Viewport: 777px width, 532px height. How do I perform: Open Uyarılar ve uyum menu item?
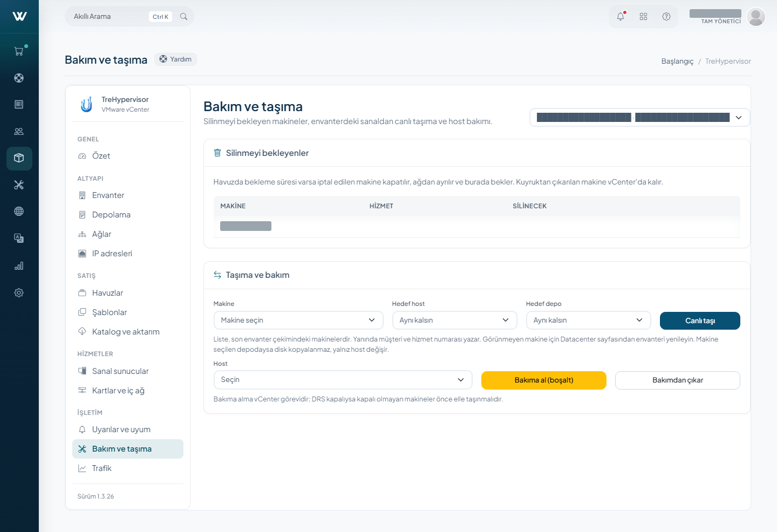(128, 429)
